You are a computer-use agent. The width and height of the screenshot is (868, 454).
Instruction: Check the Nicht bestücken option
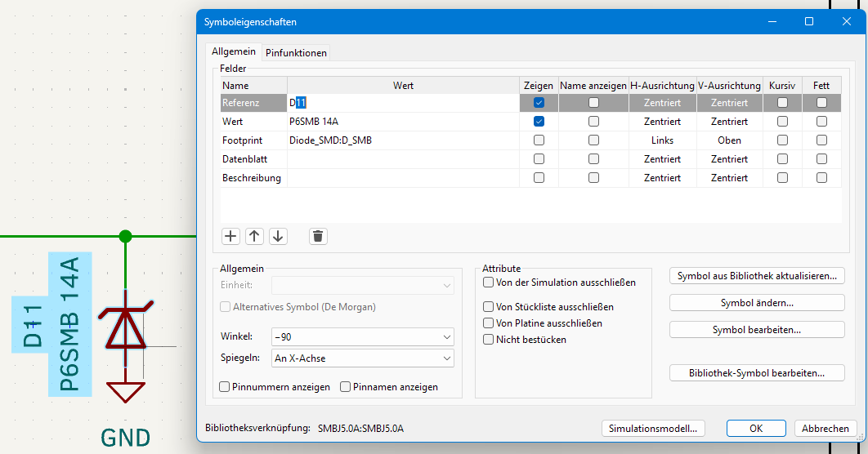coord(489,339)
